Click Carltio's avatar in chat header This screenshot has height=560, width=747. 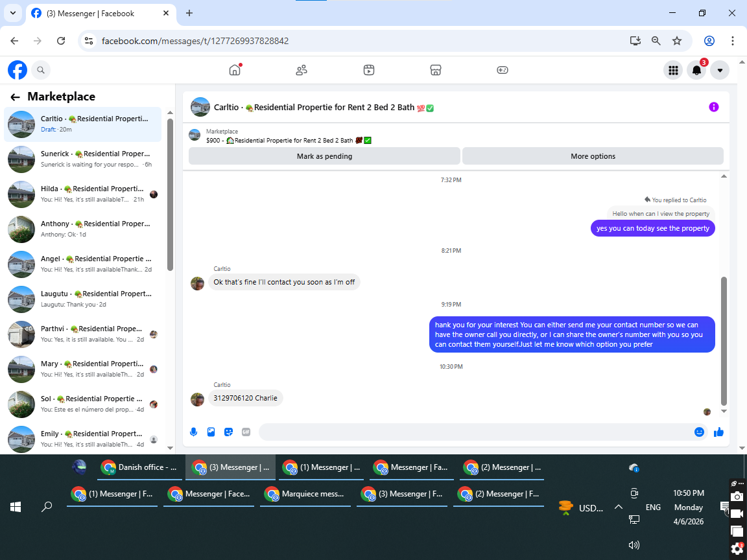tap(200, 107)
